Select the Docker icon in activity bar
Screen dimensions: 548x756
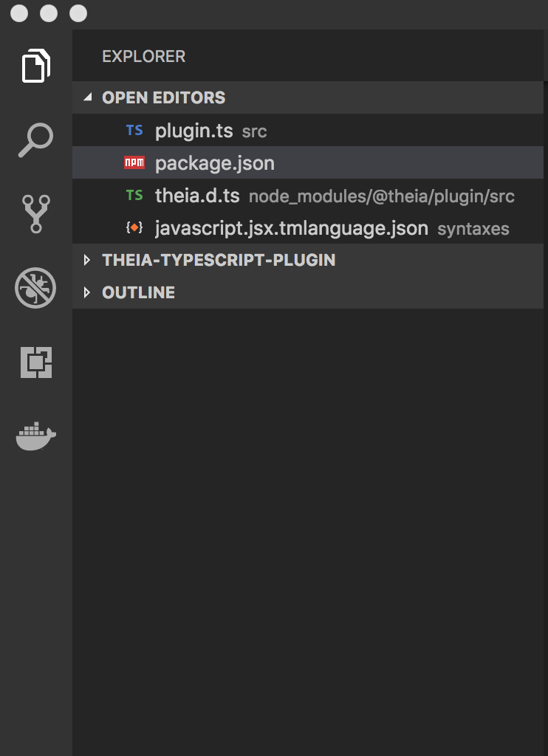(x=35, y=436)
